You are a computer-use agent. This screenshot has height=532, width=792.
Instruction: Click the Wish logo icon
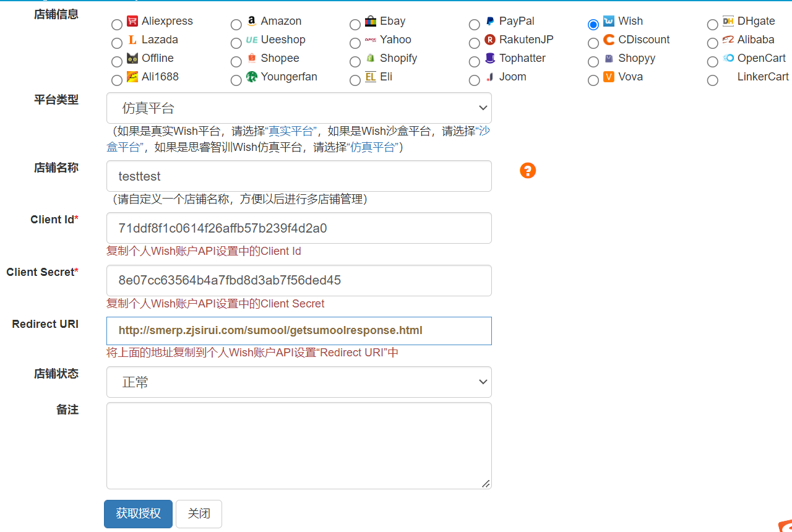coord(609,21)
